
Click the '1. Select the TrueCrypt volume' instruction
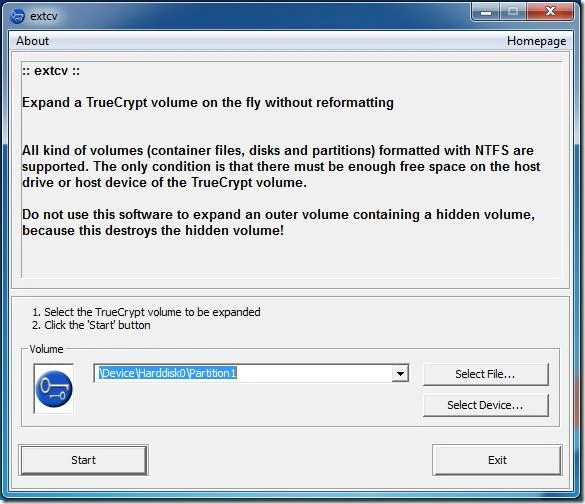[146, 312]
